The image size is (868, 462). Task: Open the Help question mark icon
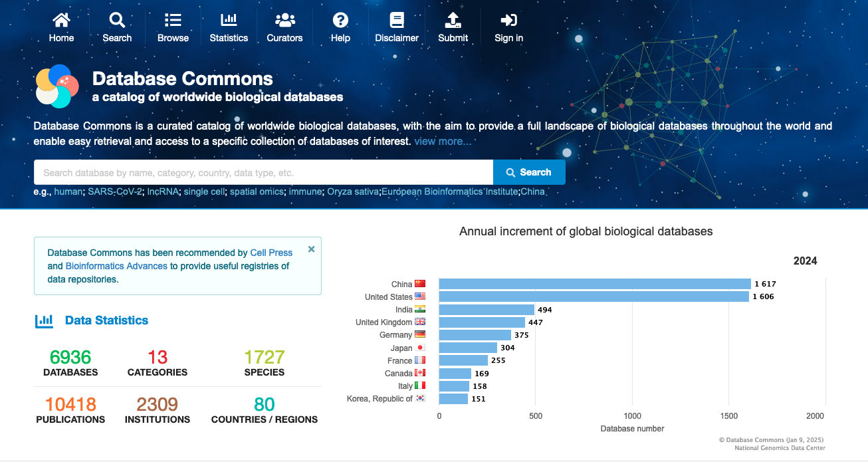(340, 21)
